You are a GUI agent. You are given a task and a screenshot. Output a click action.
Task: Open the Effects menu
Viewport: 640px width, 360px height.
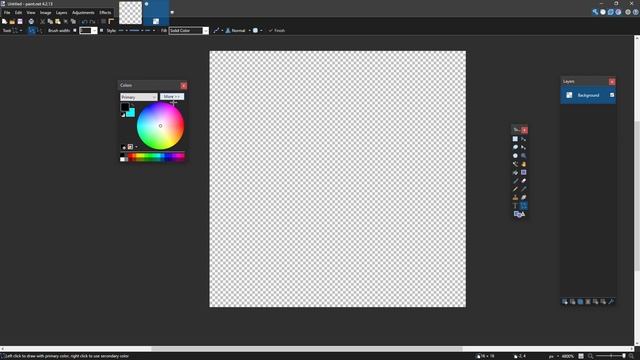point(105,13)
